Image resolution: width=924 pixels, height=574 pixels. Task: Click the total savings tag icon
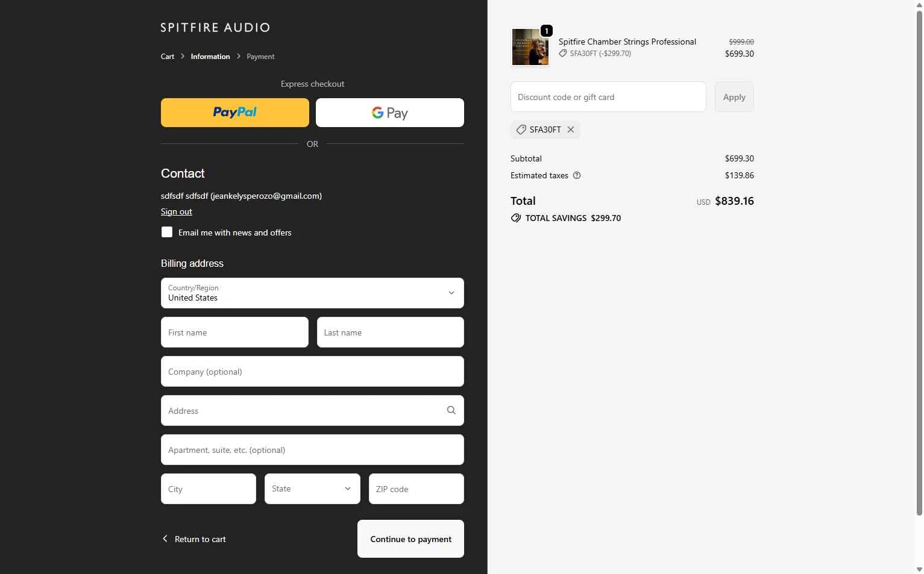tap(516, 218)
